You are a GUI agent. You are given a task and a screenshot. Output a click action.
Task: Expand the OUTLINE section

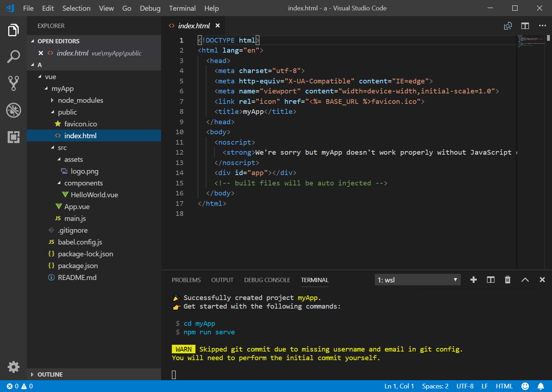coord(50,374)
